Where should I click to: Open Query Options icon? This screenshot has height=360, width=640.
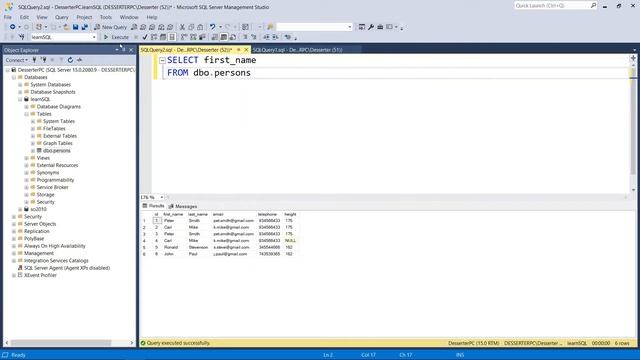[x=163, y=37]
